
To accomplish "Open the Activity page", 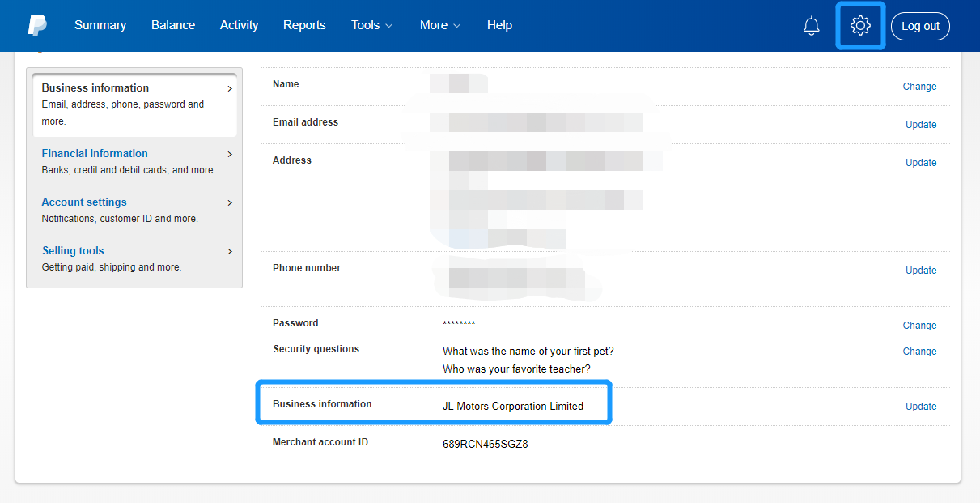I will pyautogui.click(x=239, y=25).
